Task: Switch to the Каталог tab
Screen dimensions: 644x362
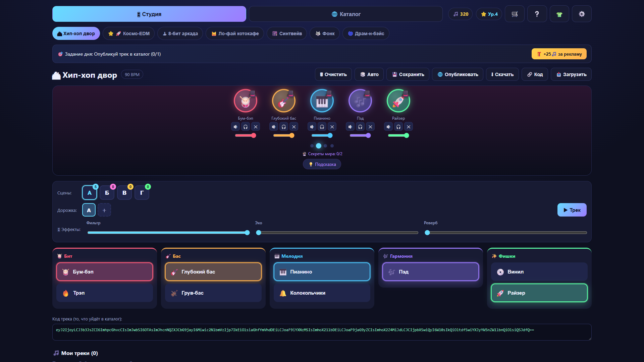Action: (x=346, y=14)
